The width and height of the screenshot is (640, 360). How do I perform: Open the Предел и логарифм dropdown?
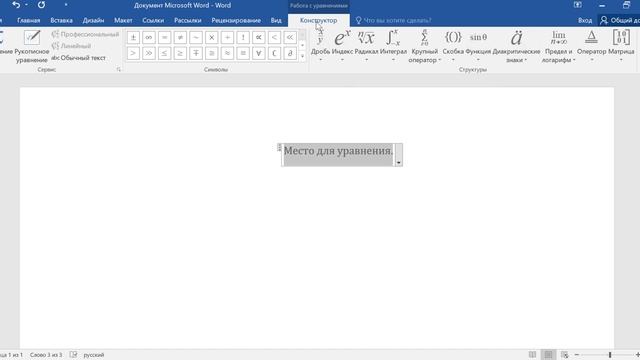coord(558,46)
